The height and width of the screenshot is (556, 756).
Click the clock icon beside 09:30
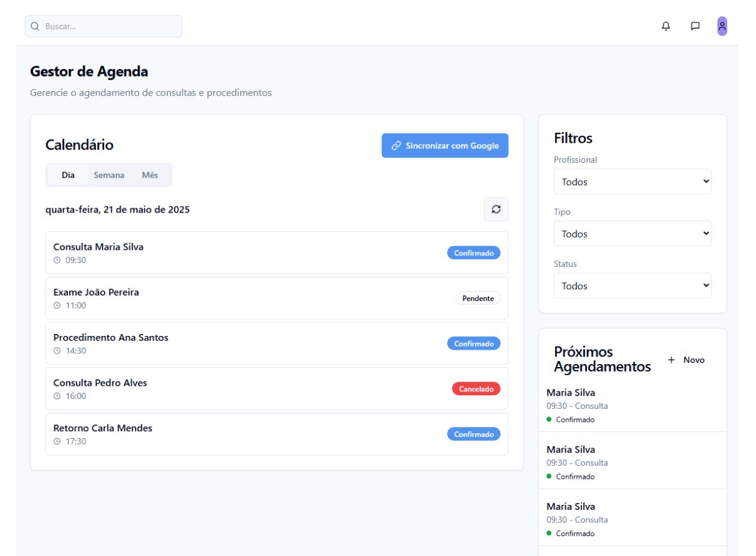[x=57, y=260]
